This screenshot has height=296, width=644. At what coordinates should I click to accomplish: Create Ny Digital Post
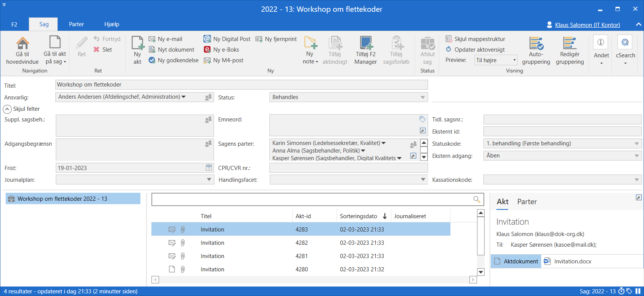pyautogui.click(x=227, y=39)
